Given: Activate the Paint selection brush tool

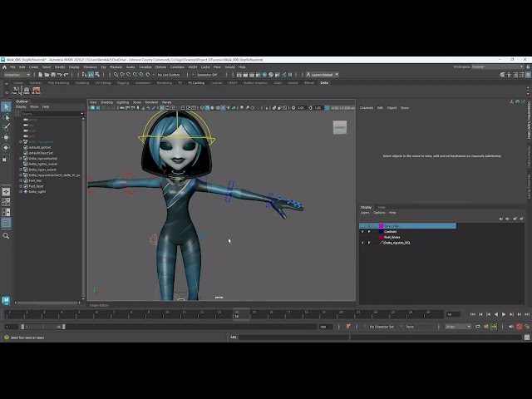Looking at the screenshot, I should pyautogui.click(x=6, y=127).
